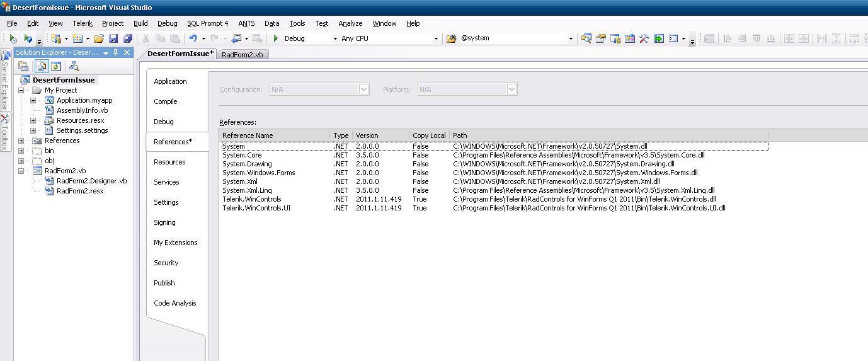Expand the bin folder node
This screenshot has height=361, width=868.
pyautogui.click(x=21, y=151)
